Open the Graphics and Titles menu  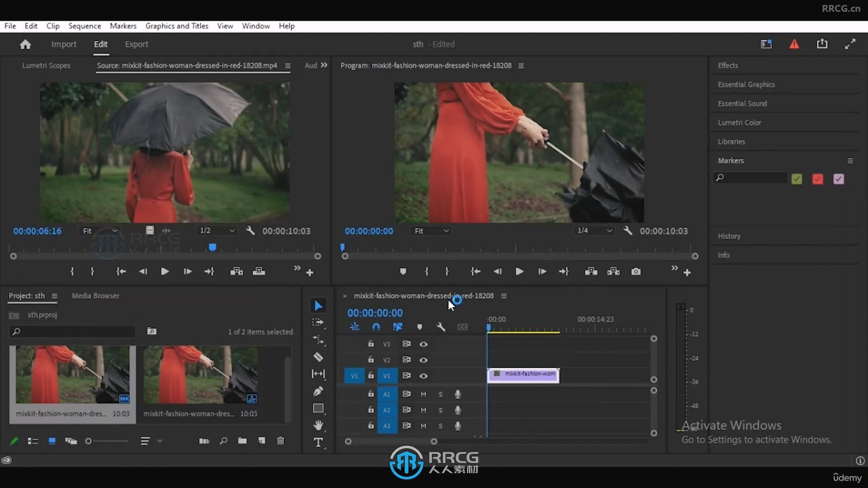tap(176, 26)
